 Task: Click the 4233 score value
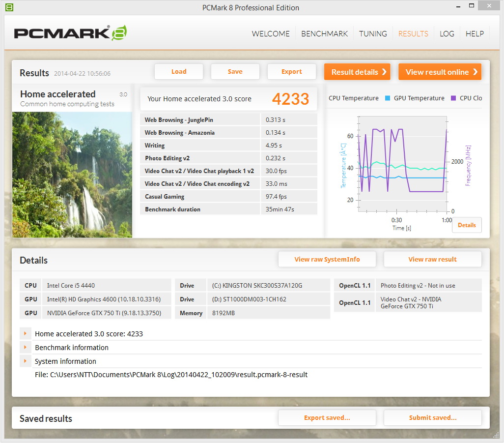coord(290,99)
